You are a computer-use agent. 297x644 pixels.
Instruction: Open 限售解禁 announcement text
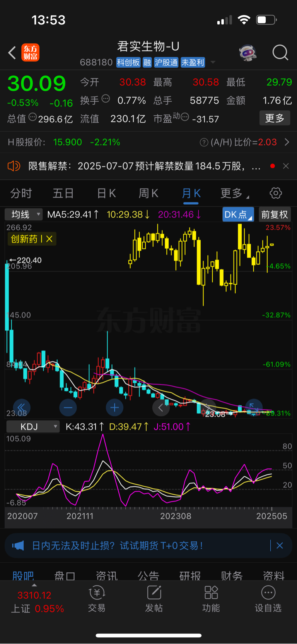point(144,166)
